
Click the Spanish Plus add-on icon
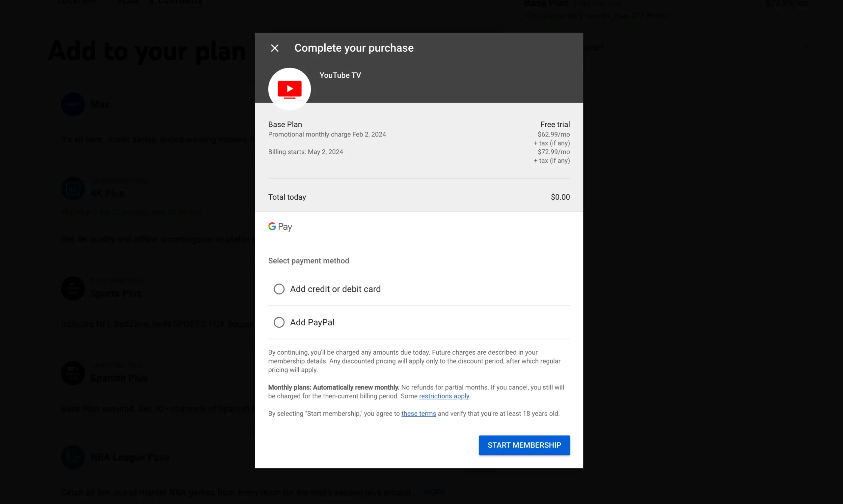coord(73,373)
